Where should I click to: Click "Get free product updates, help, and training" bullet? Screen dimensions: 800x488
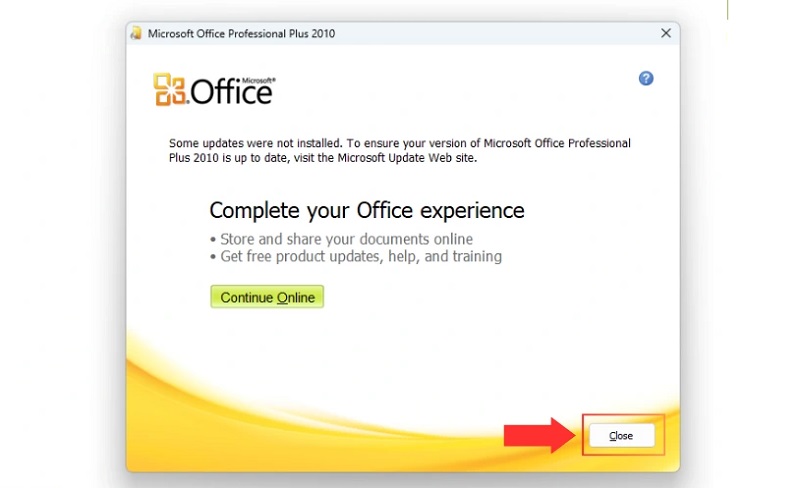pyautogui.click(x=355, y=256)
